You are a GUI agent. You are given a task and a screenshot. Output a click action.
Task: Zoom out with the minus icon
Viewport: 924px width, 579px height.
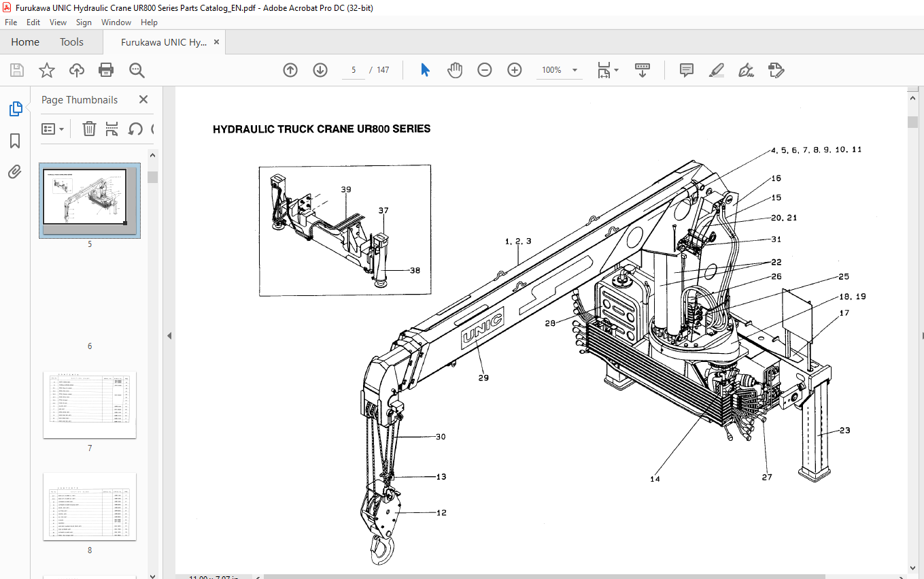484,70
